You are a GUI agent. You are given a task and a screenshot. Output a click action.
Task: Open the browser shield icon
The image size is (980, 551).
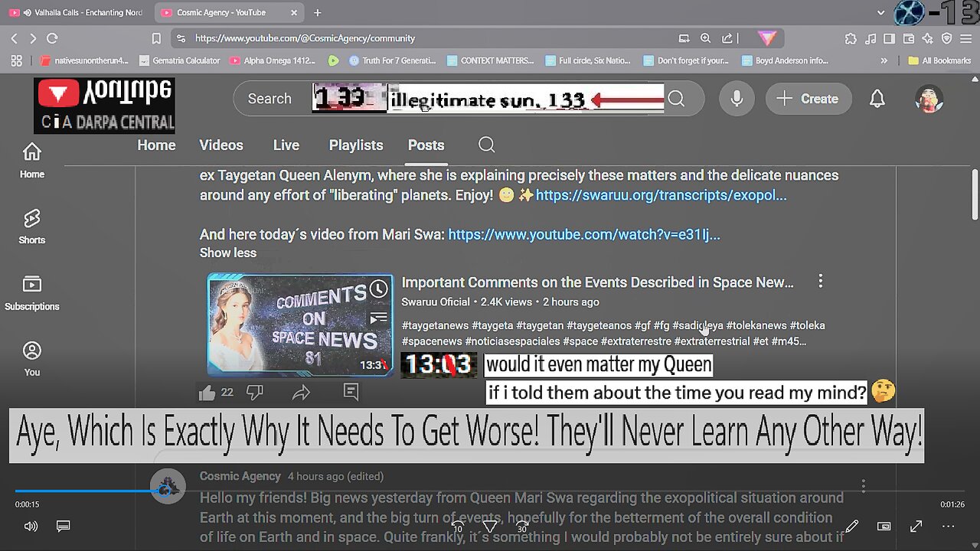click(x=947, y=38)
